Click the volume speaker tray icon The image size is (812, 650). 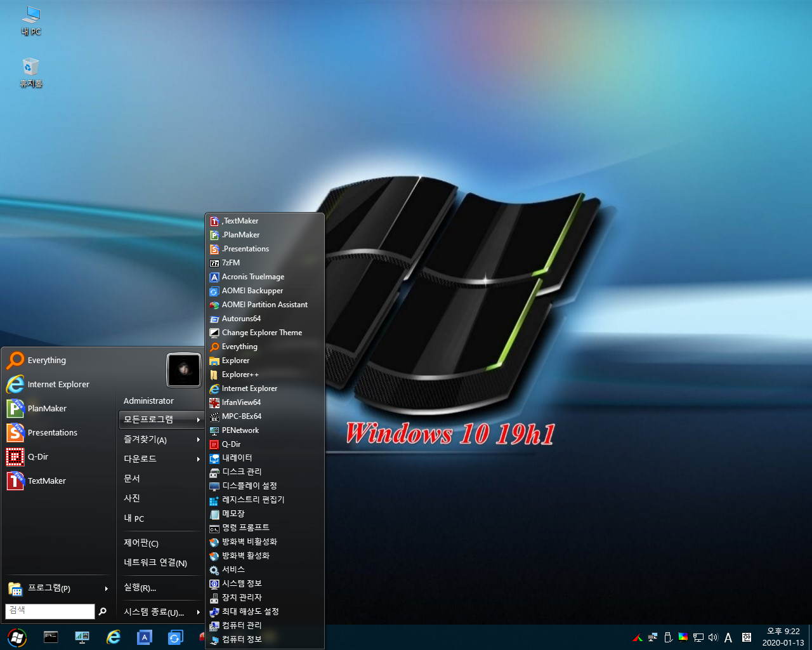[x=713, y=637]
